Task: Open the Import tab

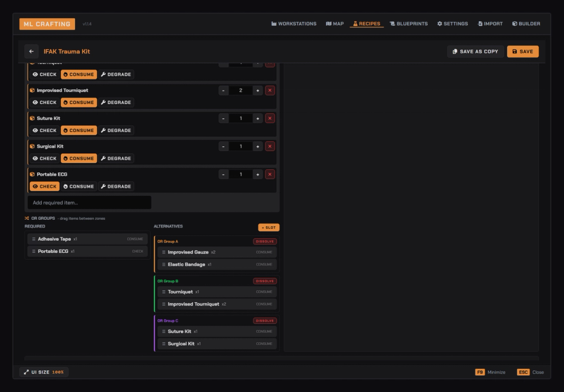Action: (x=490, y=24)
